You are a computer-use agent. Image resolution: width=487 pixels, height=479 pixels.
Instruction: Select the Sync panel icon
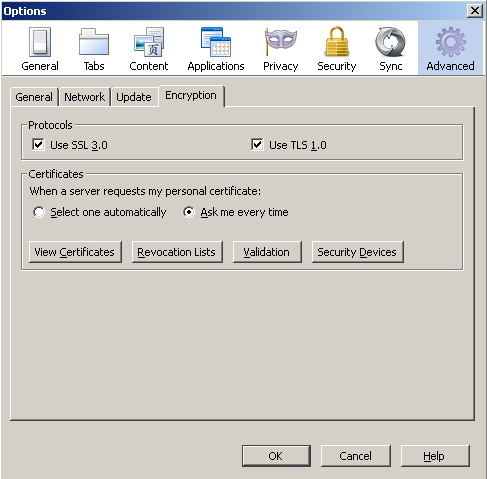(390, 42)
